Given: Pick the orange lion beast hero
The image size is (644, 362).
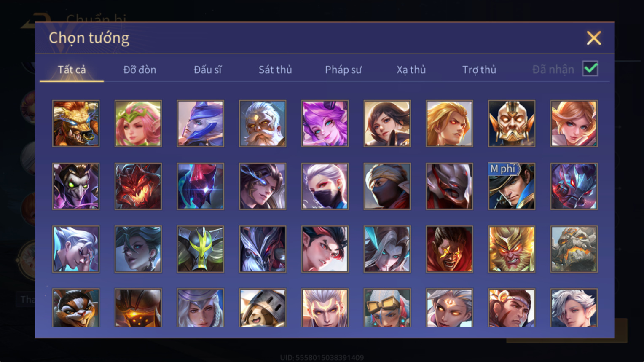Looking at the screenshot, I should pos(76,123).
